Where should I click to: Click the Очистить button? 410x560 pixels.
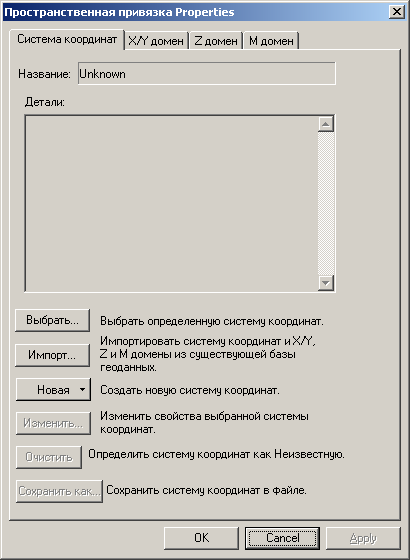coord(49,457)
